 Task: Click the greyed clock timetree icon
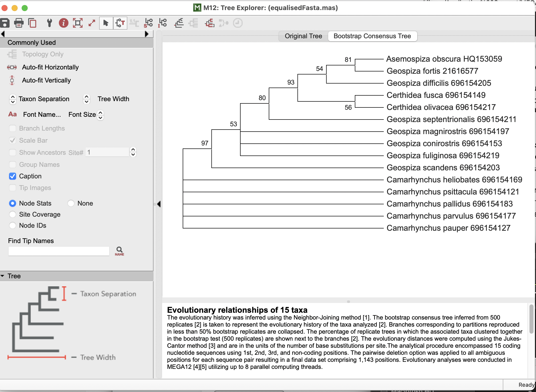238,23
